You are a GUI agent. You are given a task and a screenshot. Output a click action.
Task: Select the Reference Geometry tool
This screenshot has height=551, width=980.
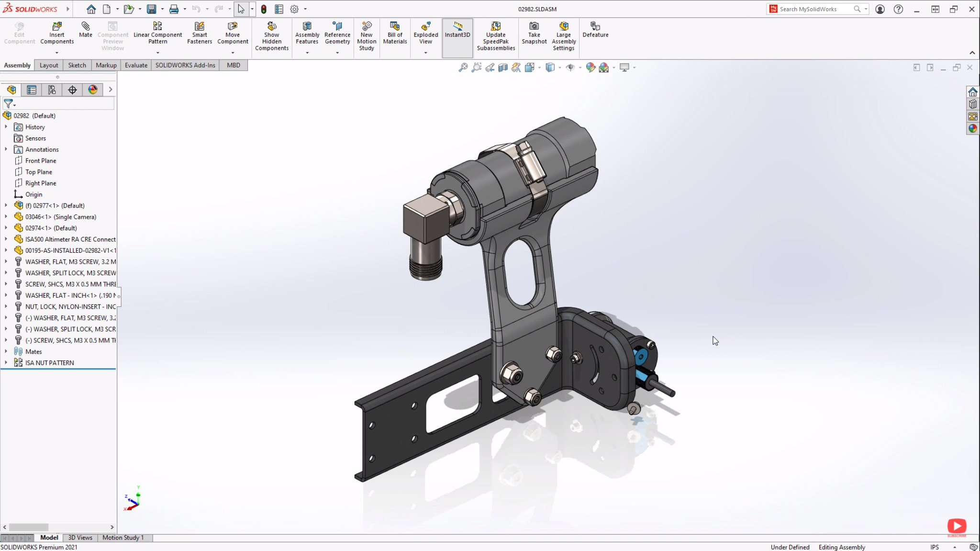click(x=336, y=34)
